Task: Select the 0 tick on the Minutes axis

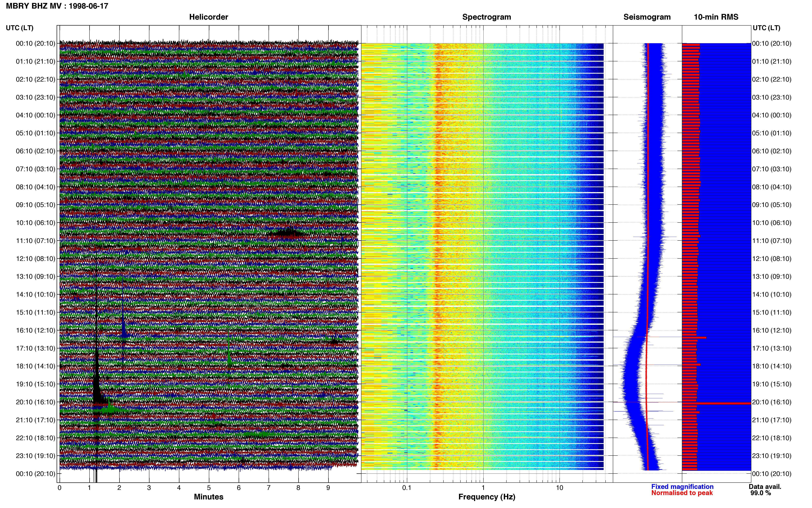Action: pos(59,488)
